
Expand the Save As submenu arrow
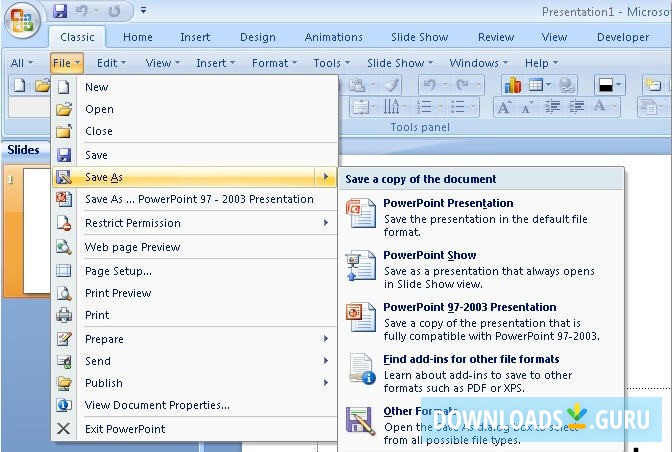[326, 177]
